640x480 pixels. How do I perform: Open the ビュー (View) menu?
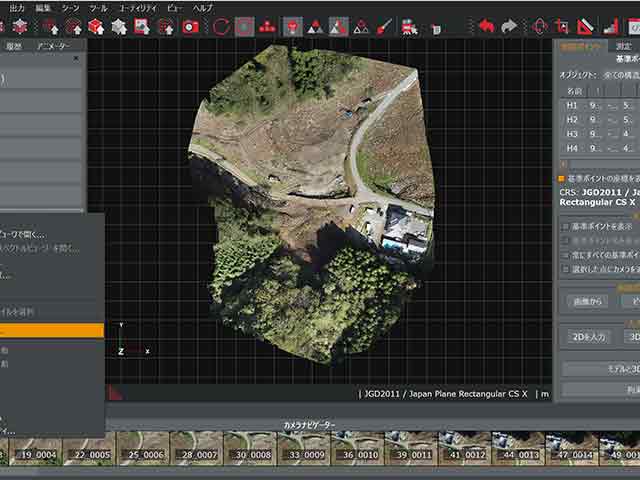[x=176, y=8]
